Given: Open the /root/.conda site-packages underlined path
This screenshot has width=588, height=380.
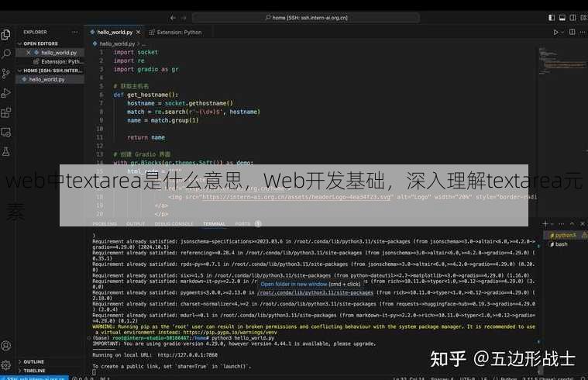Looking at the screenshot, I should pos(315,292).
